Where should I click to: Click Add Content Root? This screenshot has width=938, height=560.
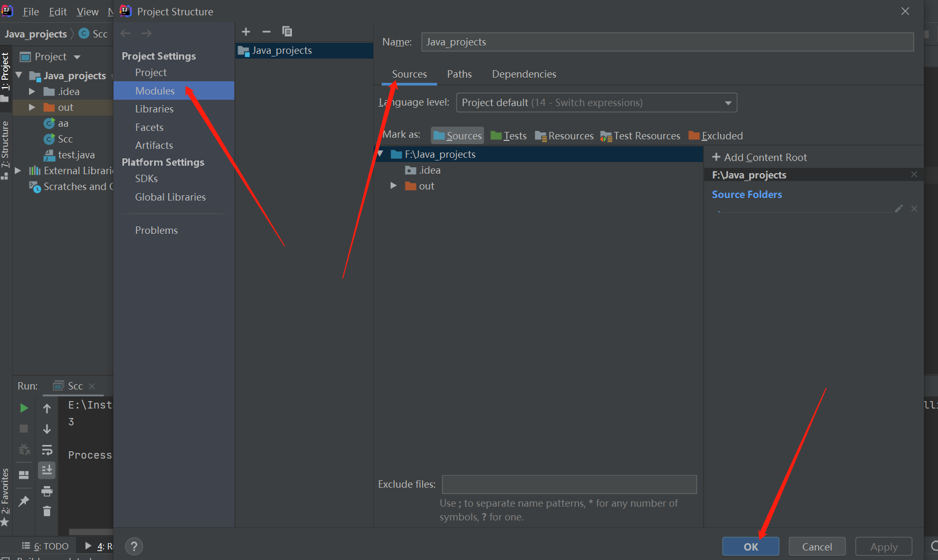pos(759,157)
